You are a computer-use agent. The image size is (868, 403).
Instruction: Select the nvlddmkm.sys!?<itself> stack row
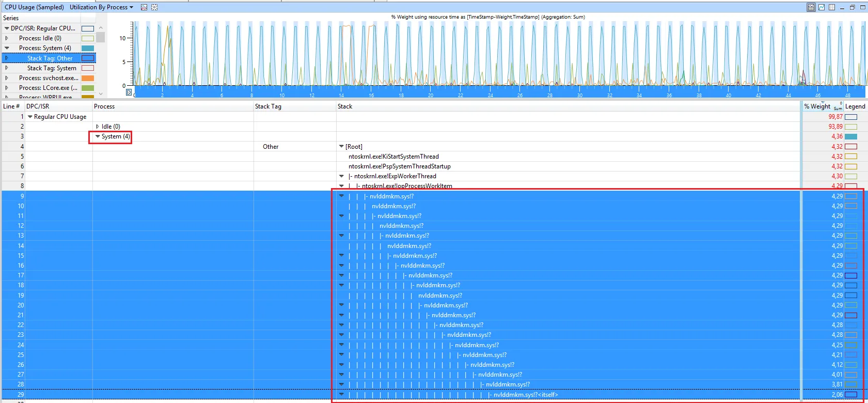pyautogui.click(x=526, y=395)
